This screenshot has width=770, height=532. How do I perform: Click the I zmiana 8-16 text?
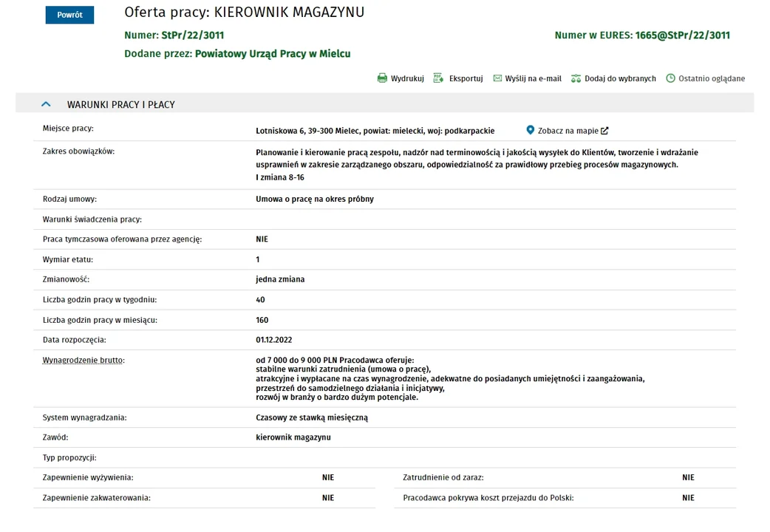coord(280,177)
